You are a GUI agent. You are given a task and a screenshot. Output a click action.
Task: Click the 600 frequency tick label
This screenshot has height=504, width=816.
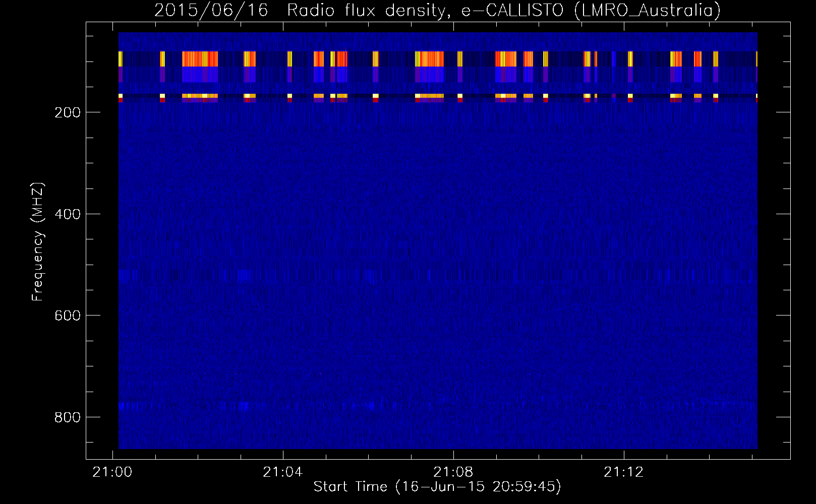pyautogui.click(x=67, y=316)
